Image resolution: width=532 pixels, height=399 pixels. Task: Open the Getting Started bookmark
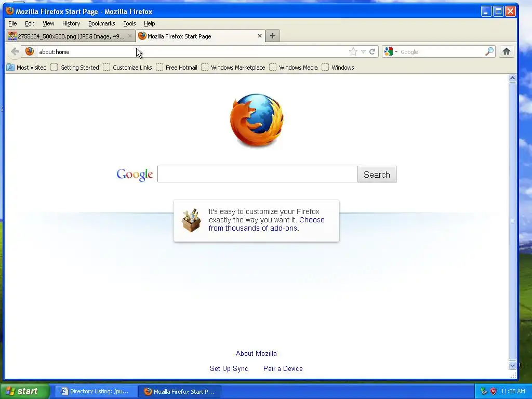75,68
